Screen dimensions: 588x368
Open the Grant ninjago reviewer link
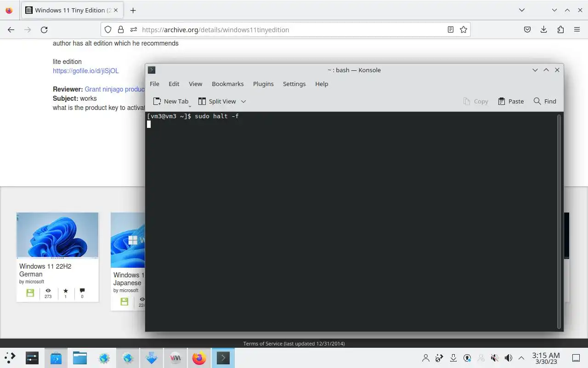pyautogui.click(x=115, y=89)
